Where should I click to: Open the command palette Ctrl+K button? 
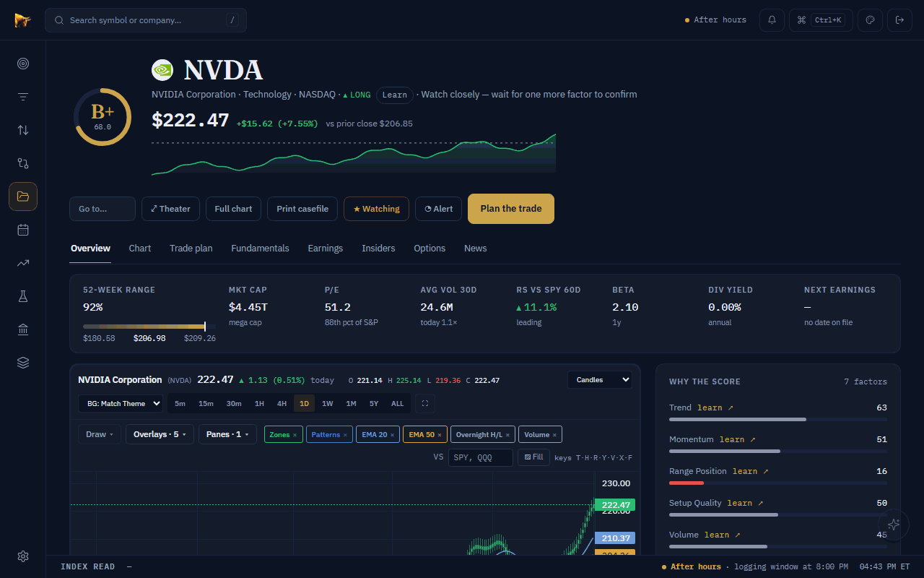tap(821, 20)
